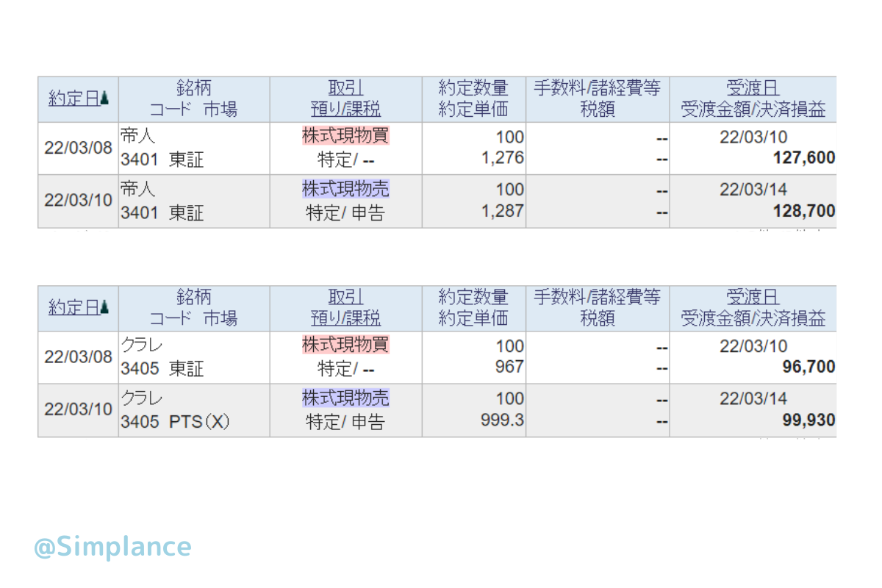Select 株式現物売 label in クラレ PTS row
This screenshot has height=588, width=882.
345,398
